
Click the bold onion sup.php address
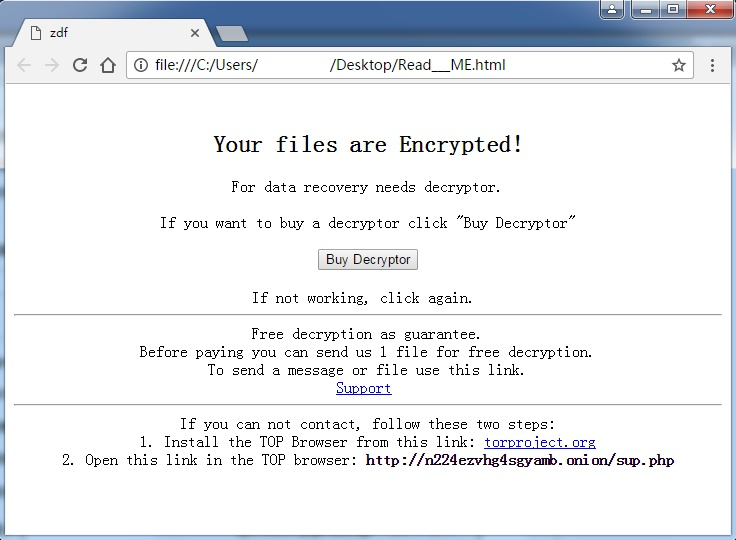click(x=520, y=461)
